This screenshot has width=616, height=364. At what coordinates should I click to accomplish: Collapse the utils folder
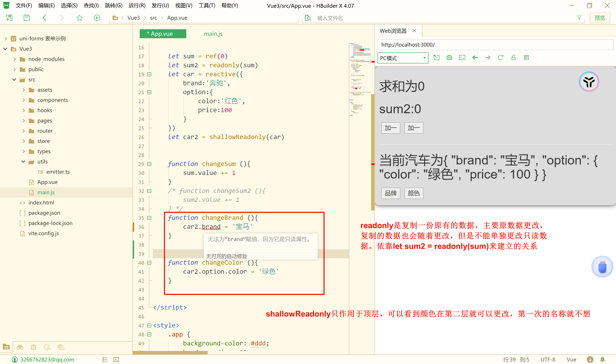[23, 162]
